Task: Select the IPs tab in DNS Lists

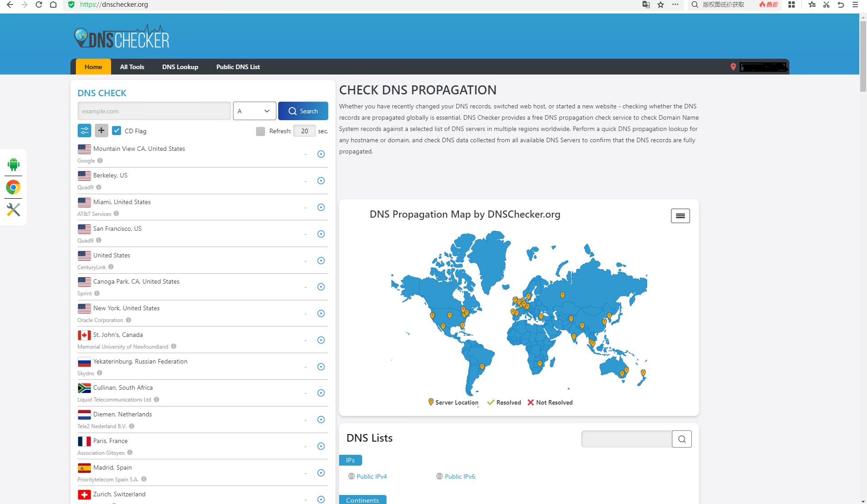Action: click(350, 460)
